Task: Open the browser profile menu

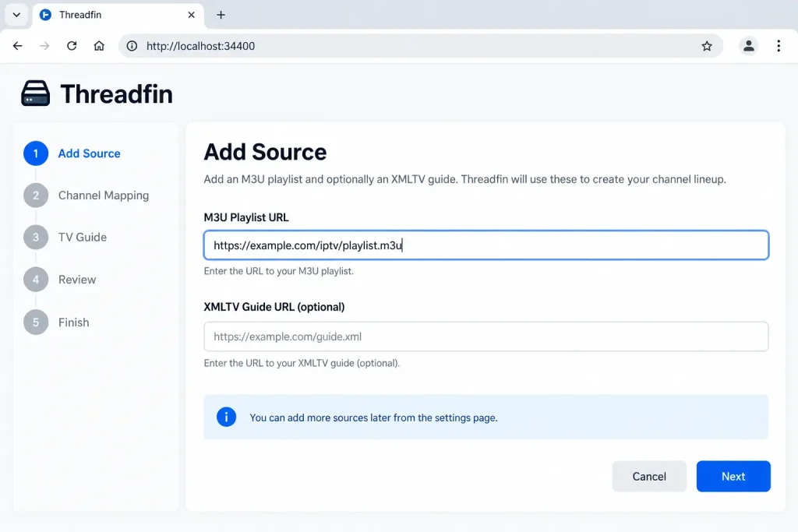Action: 749,46
